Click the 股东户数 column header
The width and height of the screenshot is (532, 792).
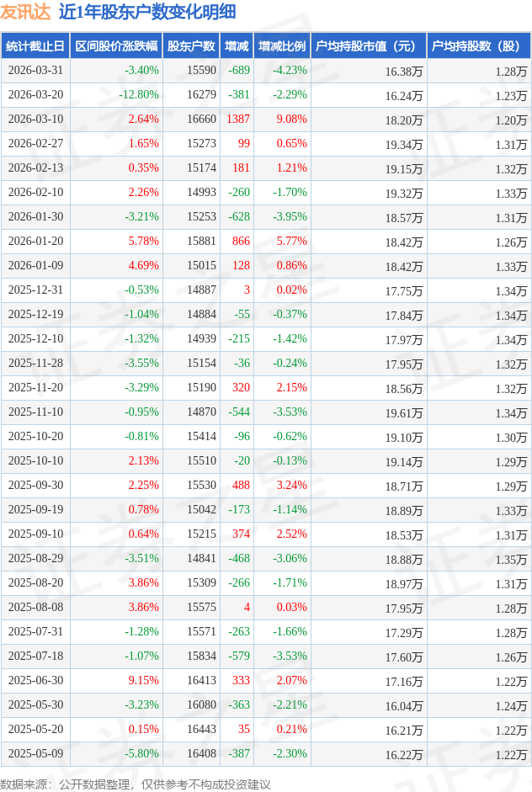coord(191,46)
